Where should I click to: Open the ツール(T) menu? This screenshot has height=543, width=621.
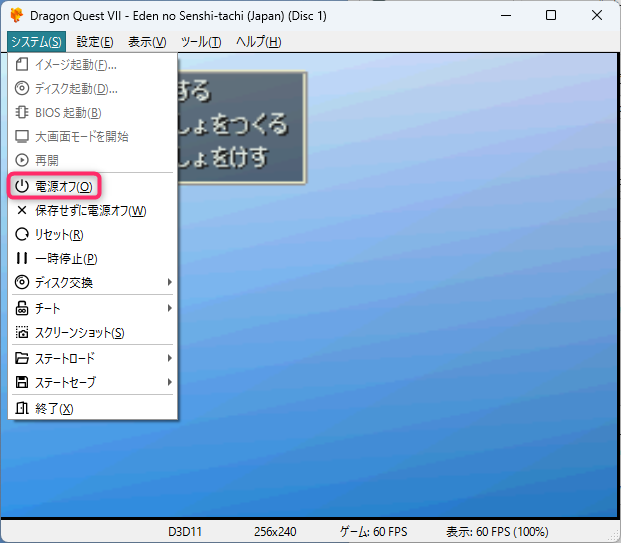point(201,42)
